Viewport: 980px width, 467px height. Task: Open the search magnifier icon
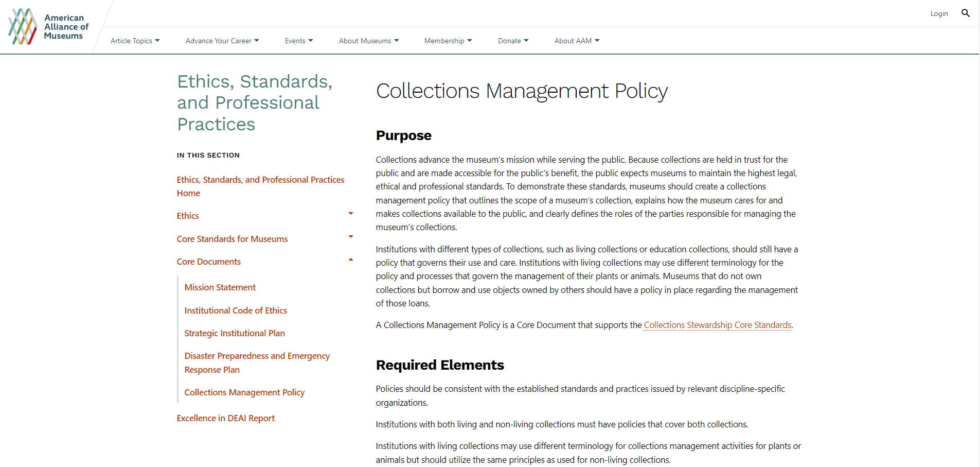(x=966, y=13)
